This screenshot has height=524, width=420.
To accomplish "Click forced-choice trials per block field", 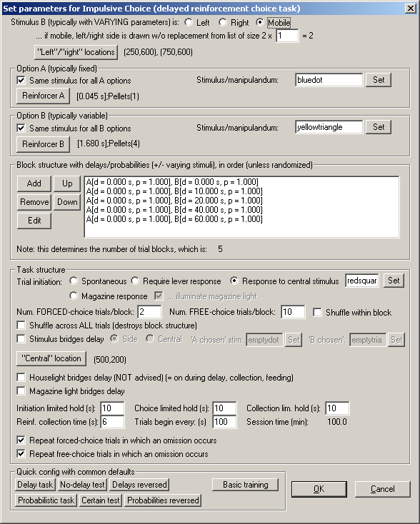I will tap(149, 312).
